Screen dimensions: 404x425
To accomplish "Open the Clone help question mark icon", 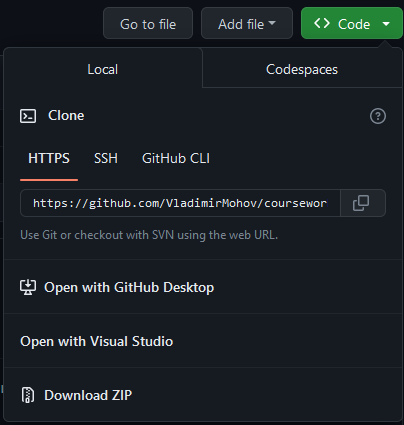I will [378, 116].
